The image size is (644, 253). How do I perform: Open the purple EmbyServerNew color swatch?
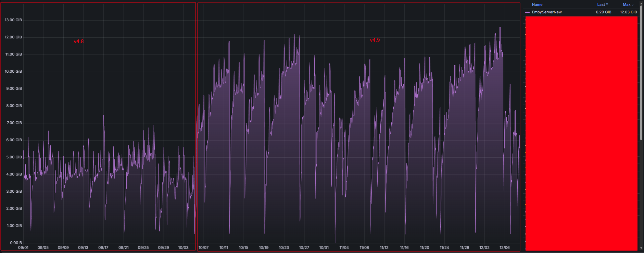pyautogui.click(x=527, y=12)
